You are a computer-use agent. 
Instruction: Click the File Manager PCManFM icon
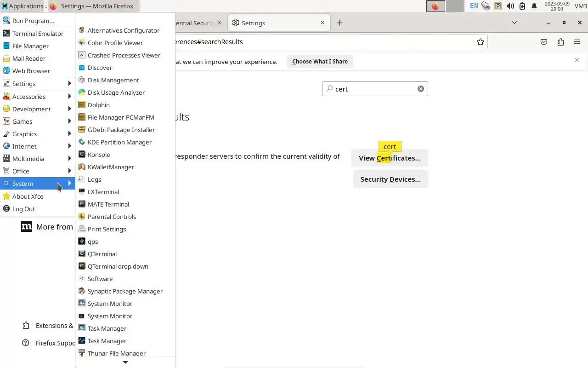(82, 117)
